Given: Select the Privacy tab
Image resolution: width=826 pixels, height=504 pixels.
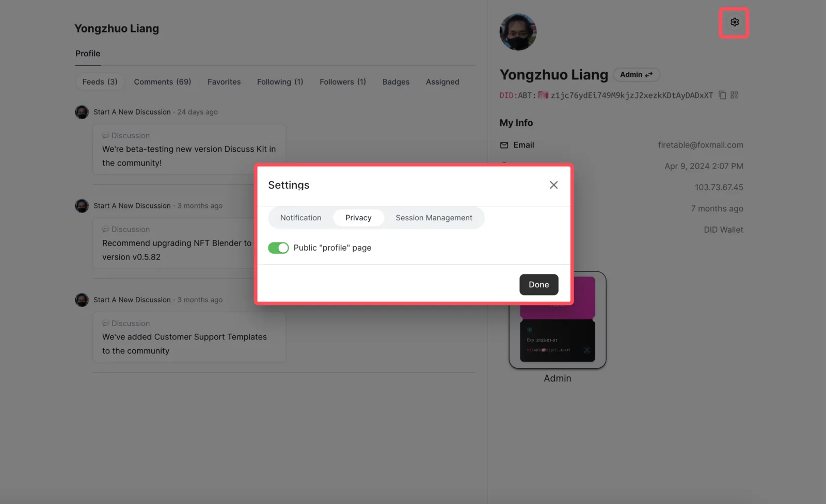Looking at the screenshot, I should 358,218.
